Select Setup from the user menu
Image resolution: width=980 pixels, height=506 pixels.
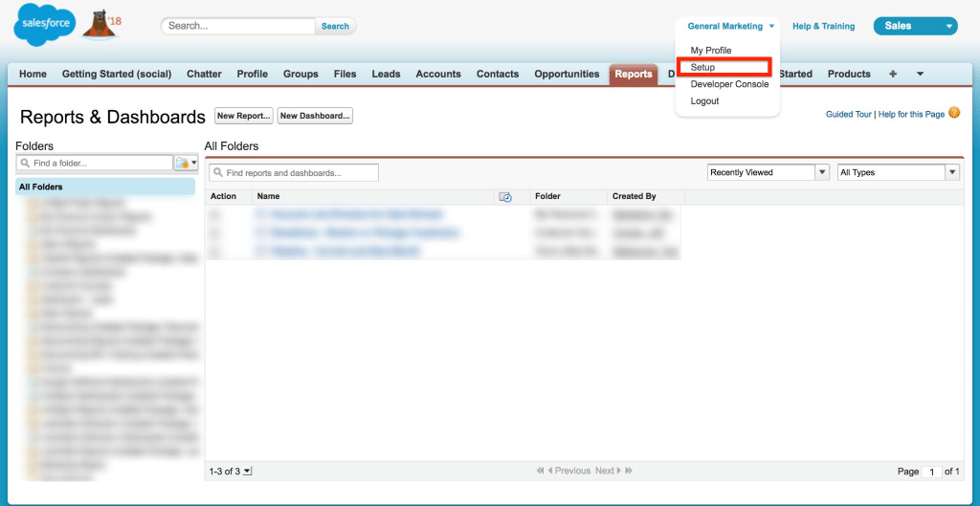tap(702, 68)
